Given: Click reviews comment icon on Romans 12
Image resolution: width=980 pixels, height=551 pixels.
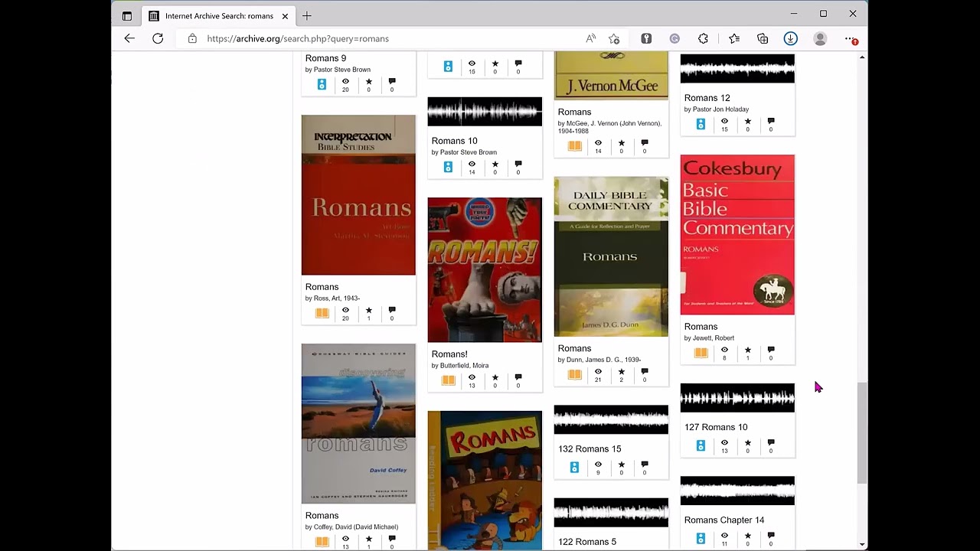Looking at the screenshot, I should tap(771, 121).
